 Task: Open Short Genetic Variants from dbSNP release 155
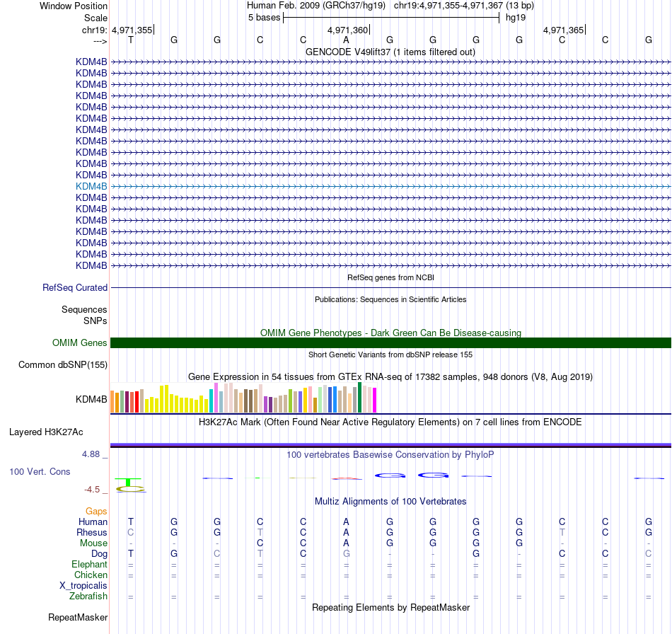390,355
